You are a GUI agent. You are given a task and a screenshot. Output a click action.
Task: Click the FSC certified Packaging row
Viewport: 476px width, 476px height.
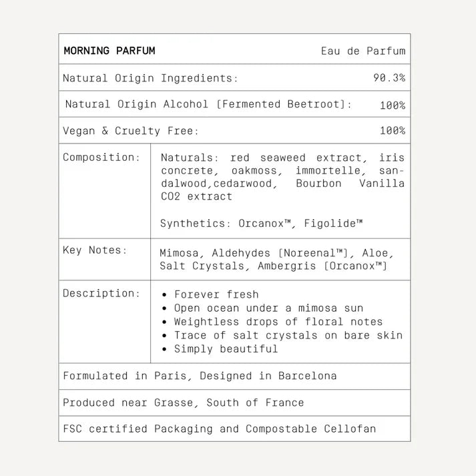click(x=219, y=429)
